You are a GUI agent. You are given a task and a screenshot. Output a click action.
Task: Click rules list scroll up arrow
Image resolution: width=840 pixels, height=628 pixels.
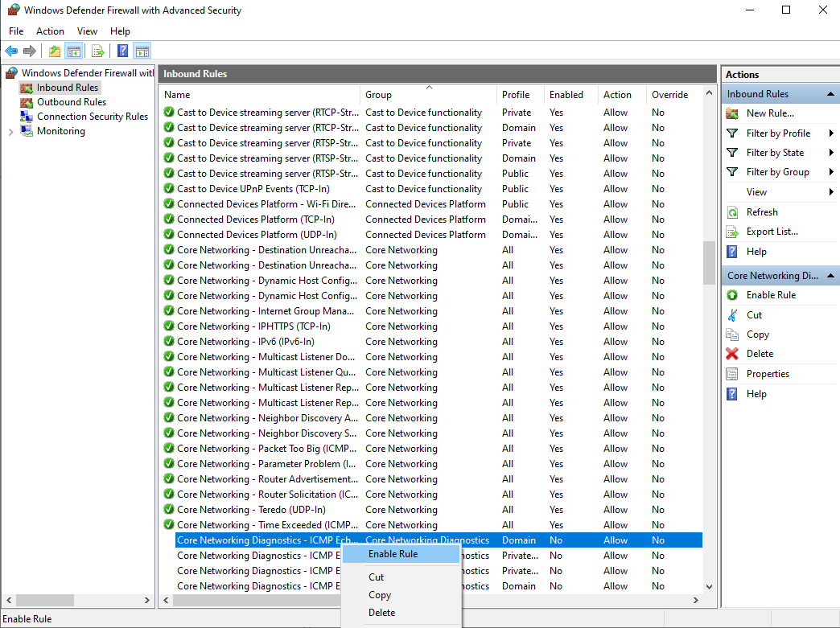[x=710, y=92]
